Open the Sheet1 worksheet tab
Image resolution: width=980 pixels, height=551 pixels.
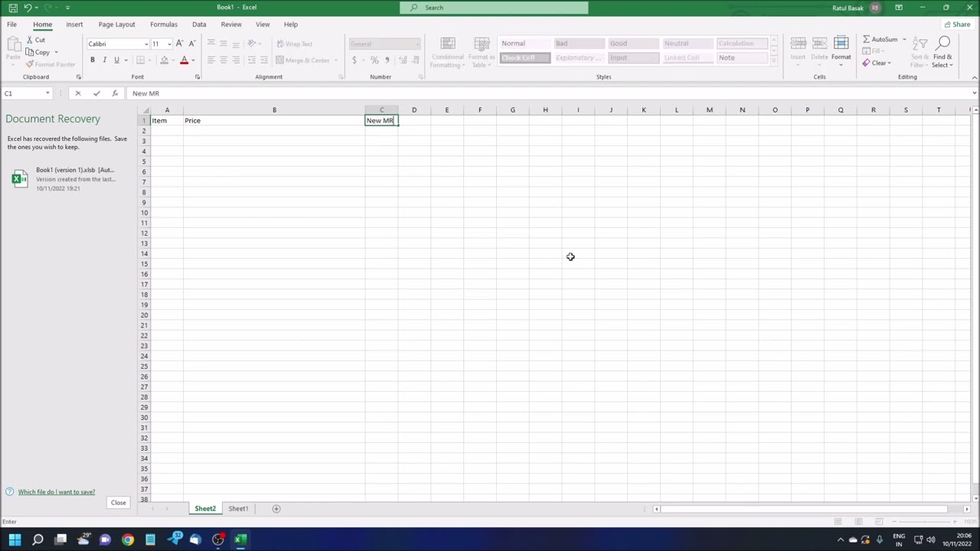click(x=238, y=509)
